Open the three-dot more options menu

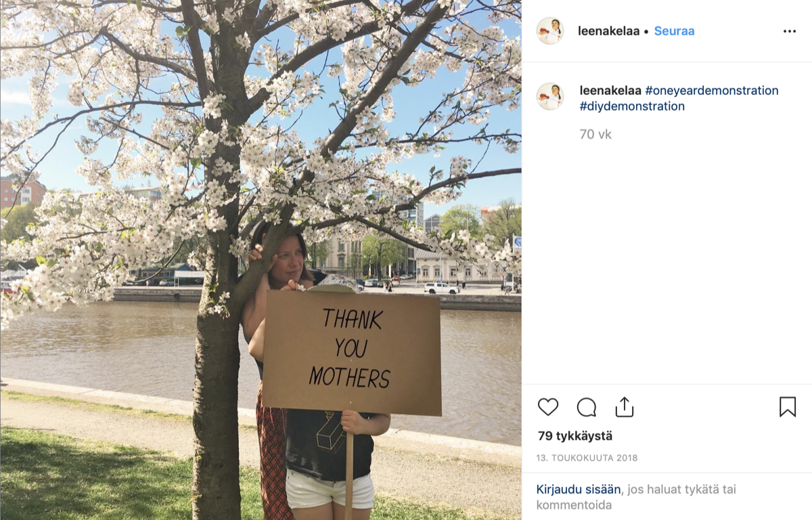[790, 31]
